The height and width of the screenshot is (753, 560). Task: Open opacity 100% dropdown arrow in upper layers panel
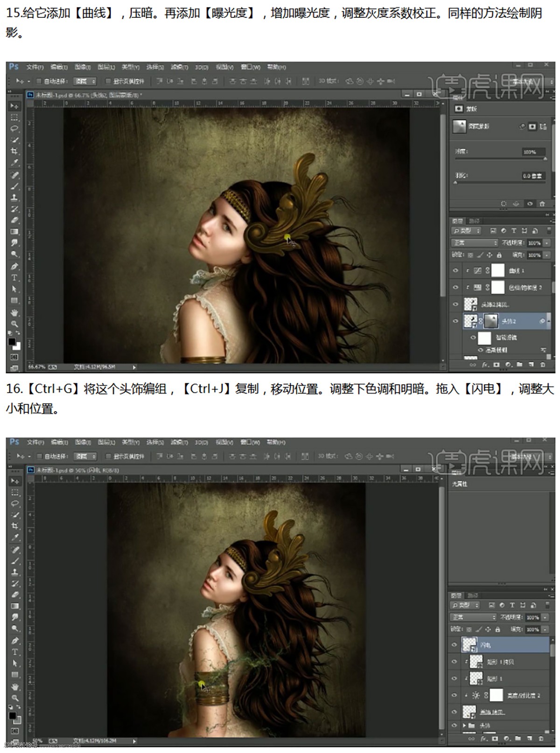(546, 243)
